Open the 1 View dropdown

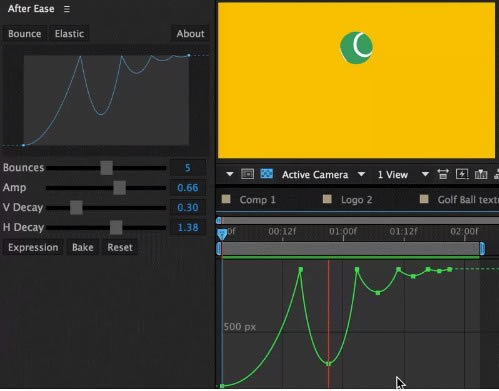click(x=403, y=175)
